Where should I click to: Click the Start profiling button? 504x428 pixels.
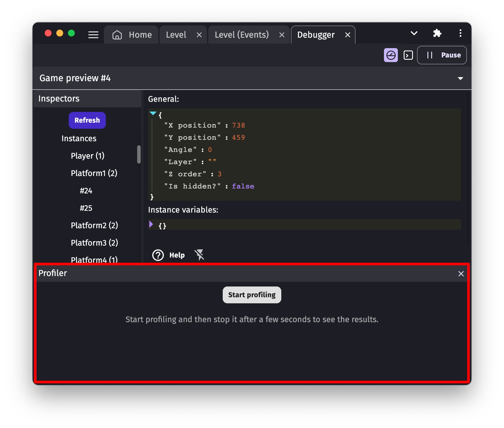[x=252, y=295]
